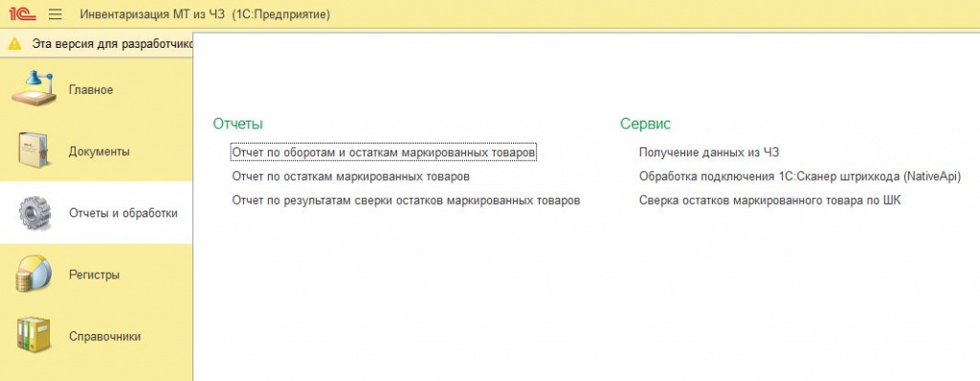Open Обработка подключения 1С:Сканер штрихкода
Viewport: 980px width, 381px height.
pyautogui.click(x=800, y=176)
